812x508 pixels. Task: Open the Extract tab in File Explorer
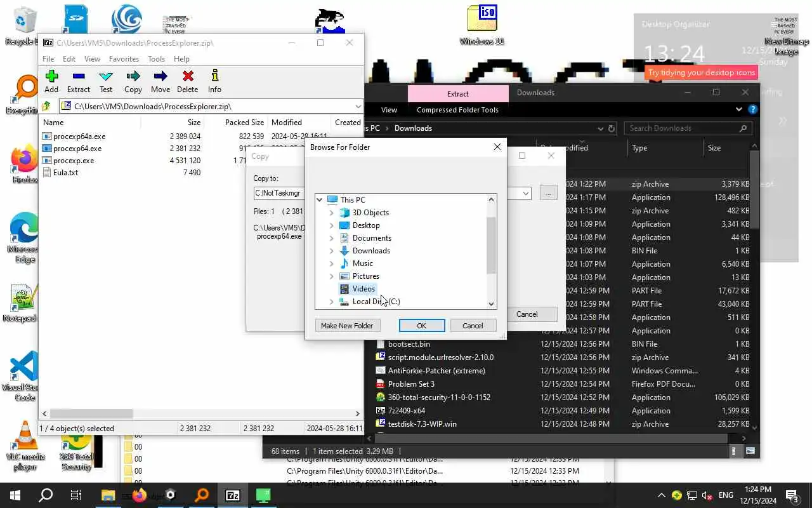[458, 93]
